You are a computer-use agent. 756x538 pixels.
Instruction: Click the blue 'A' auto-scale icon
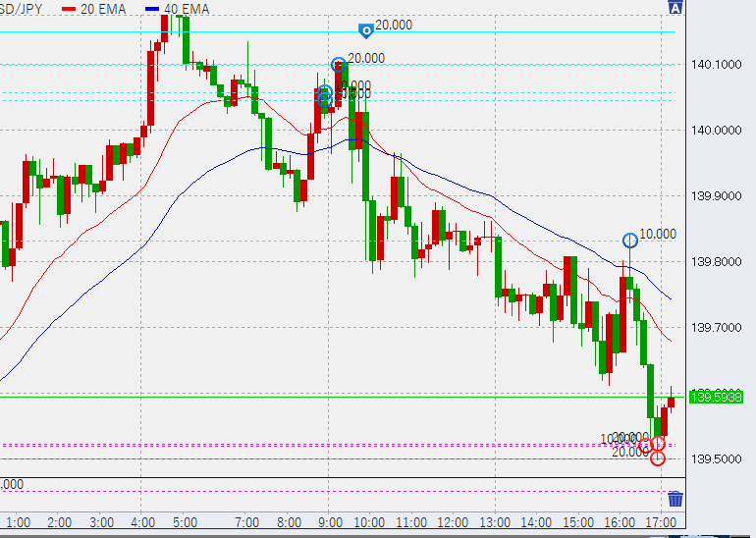[x=675, y=8]
